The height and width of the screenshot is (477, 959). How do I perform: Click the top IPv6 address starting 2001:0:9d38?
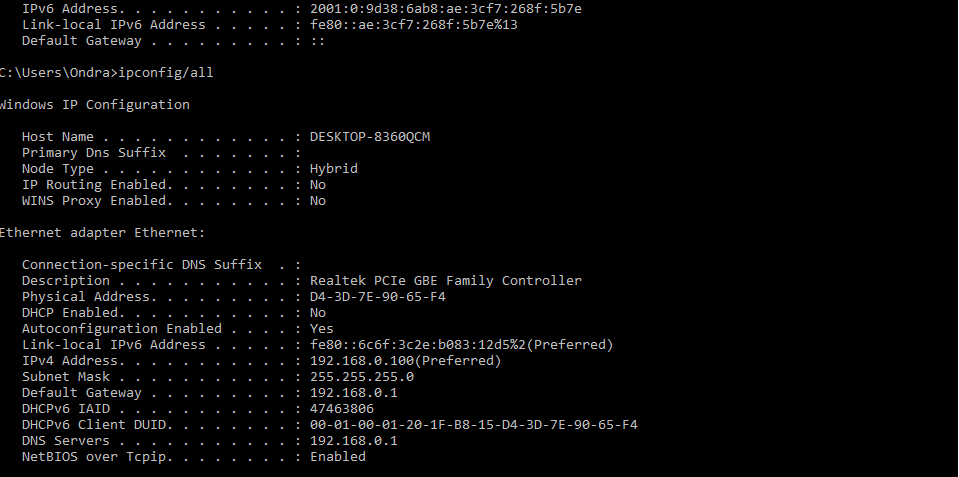pyautogui.click(x=445, y=9)
